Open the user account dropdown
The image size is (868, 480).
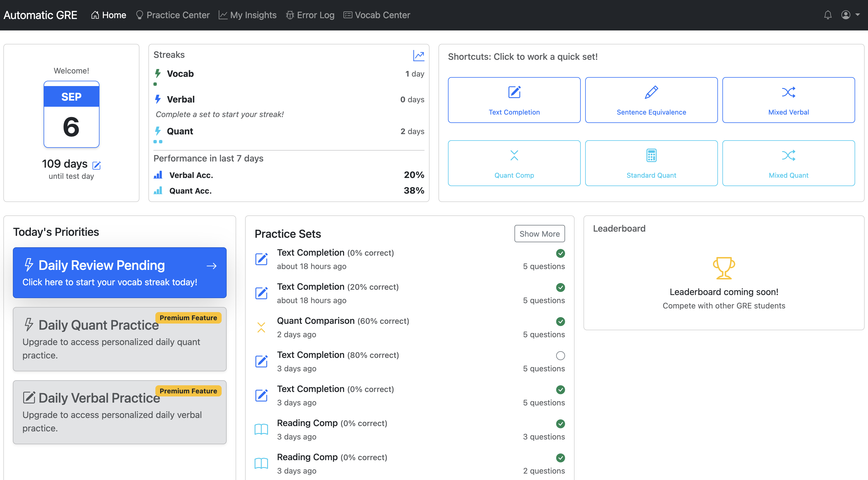click(x=850, y=15)
